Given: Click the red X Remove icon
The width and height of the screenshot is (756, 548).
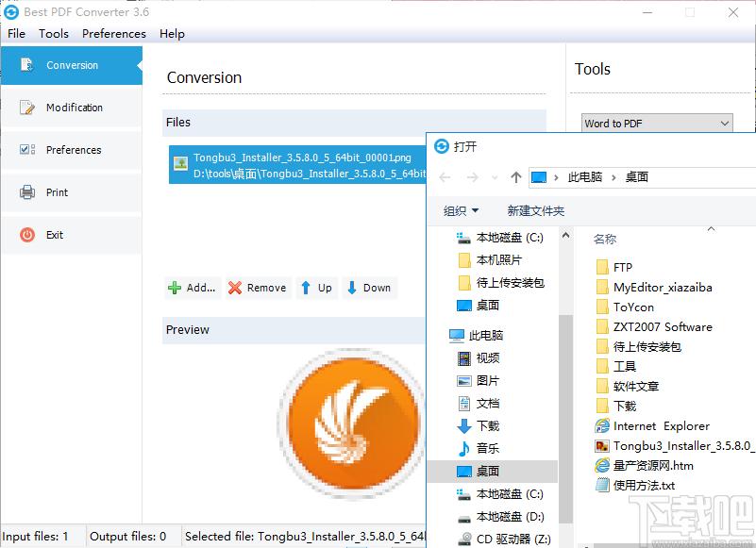Looking at the screenshot, I should click(235, 288).
